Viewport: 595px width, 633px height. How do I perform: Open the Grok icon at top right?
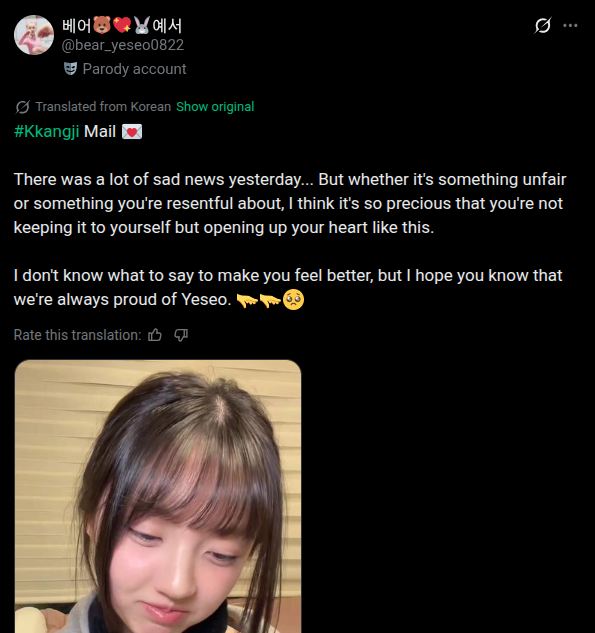coord(543,25)
